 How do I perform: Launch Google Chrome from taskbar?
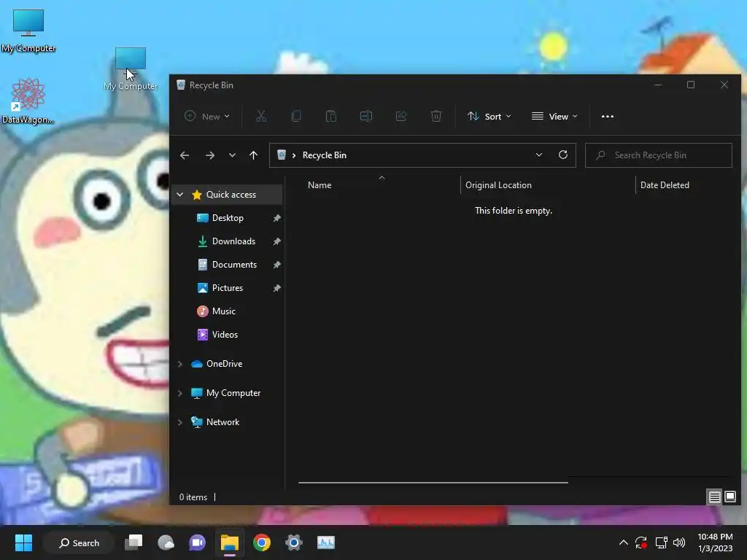262,542
